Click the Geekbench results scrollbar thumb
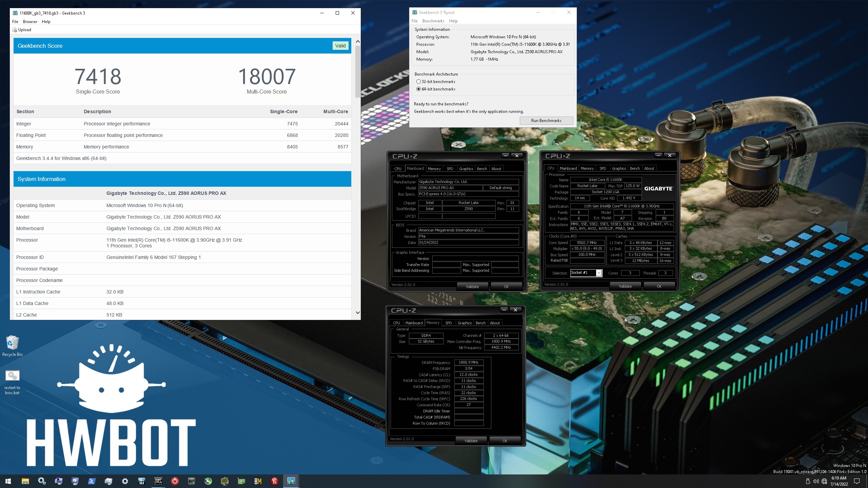The image size is (868, 488). 357,72
